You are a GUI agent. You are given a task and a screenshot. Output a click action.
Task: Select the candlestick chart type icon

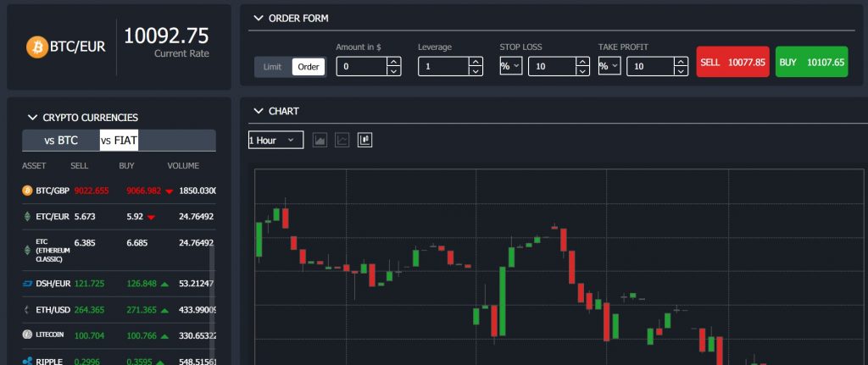(365, 140)
